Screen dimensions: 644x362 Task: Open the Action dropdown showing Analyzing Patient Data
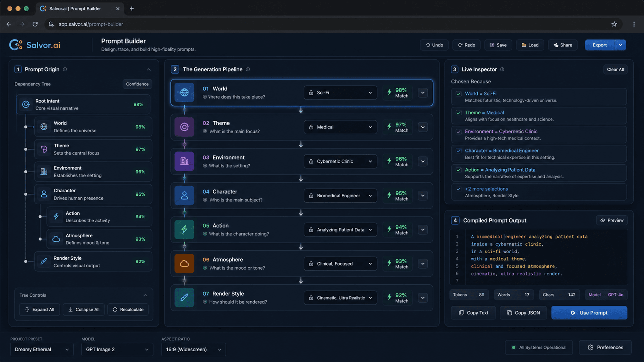[x=340, y=230]
